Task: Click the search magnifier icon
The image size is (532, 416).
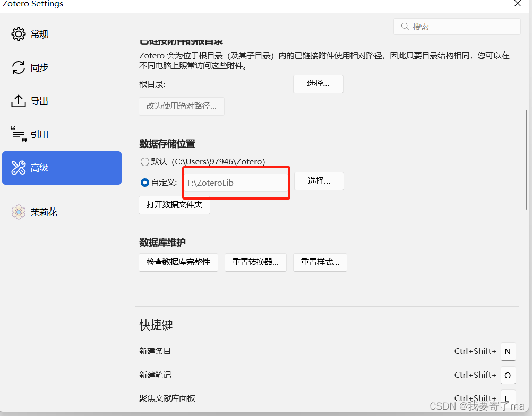Action: coord(405,27)
